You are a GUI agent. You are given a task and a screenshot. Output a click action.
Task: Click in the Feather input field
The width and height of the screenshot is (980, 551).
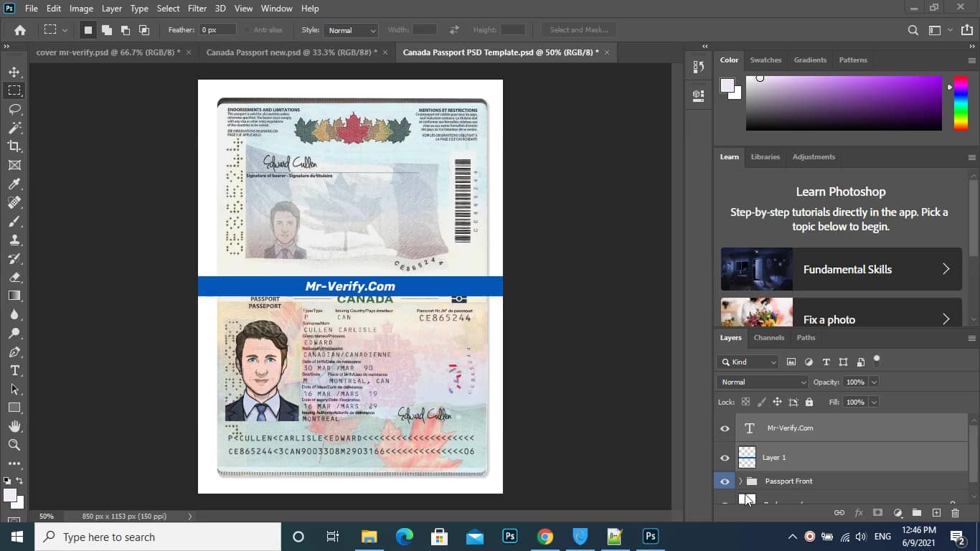217,30
